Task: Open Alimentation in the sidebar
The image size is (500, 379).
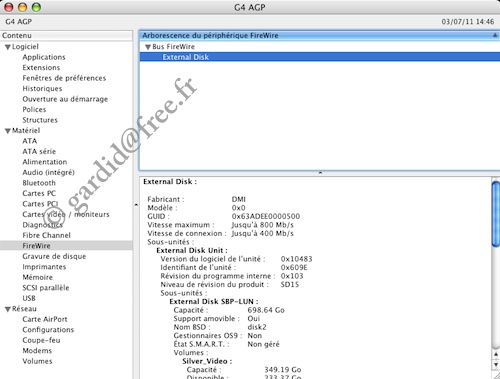Action: (45, 162)
